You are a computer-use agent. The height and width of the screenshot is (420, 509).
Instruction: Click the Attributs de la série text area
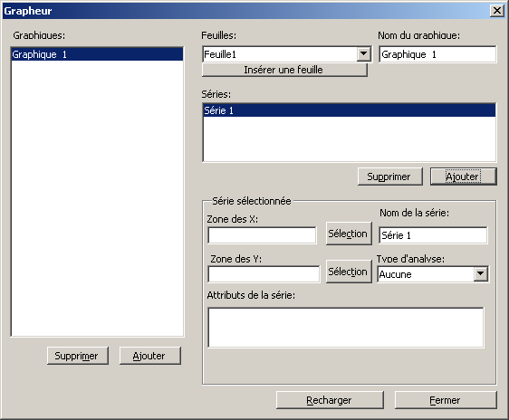coord(346,328)
